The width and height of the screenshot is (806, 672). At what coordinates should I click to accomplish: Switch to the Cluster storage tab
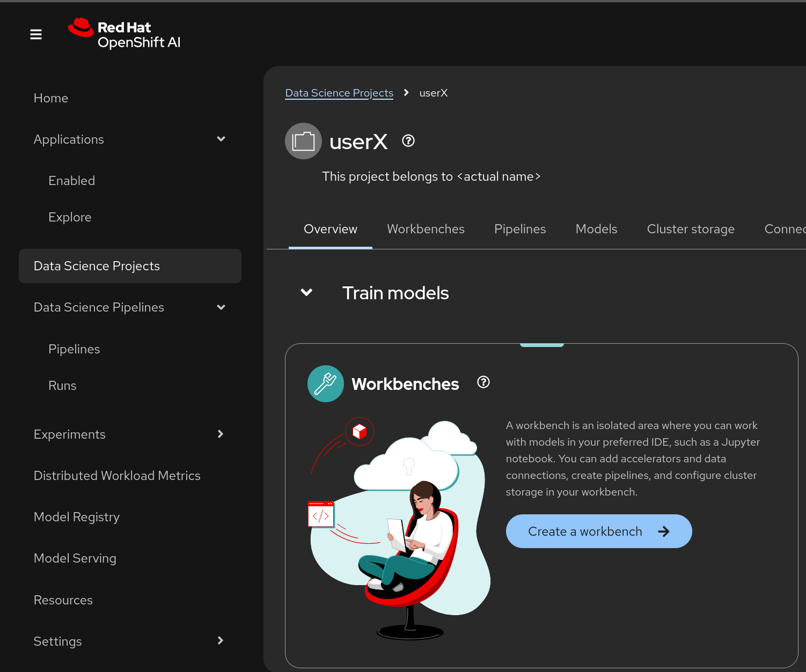(x=691, y=229)
